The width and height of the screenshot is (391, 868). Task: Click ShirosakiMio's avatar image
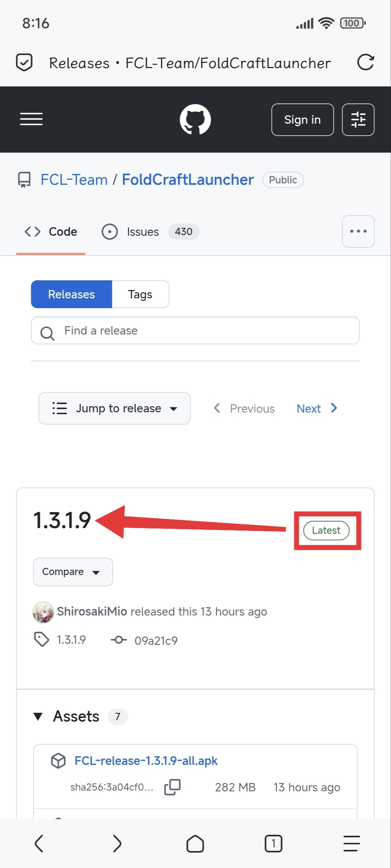pos(43,612)
